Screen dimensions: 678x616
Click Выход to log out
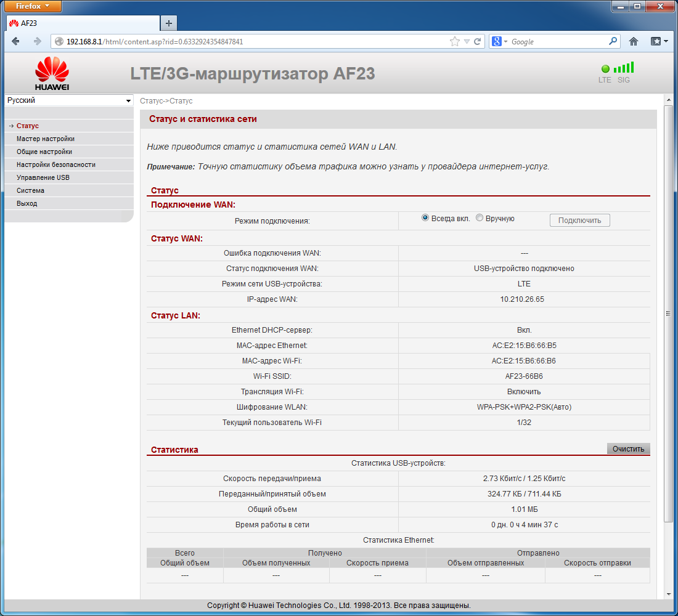27,204
